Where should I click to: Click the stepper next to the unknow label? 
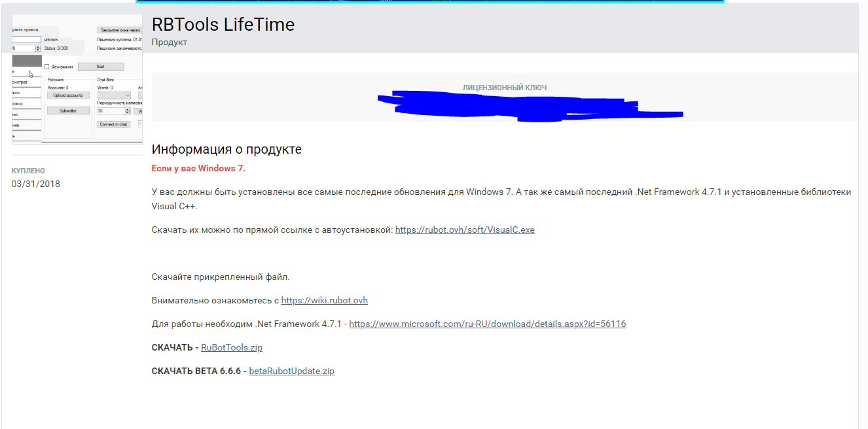point(37,48)
